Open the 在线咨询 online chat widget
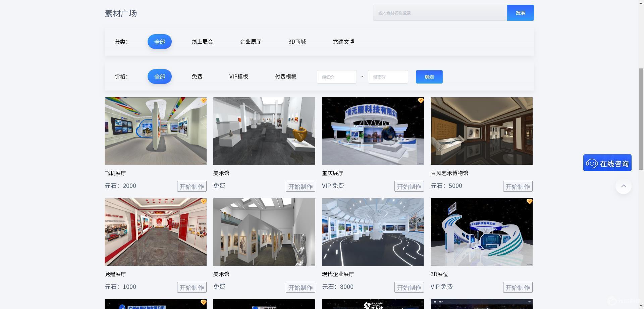The height and width of the screenshot is (309, 644). [x=607, y=163]
